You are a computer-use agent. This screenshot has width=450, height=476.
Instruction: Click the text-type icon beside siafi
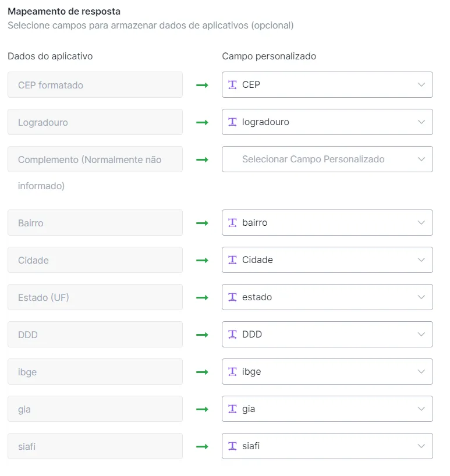point(232,446)
